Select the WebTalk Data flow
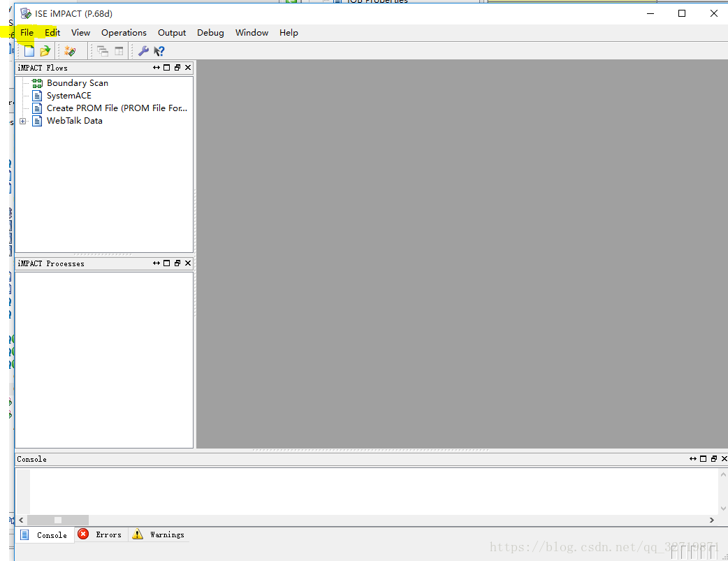728x561 pixels. (75, 121)
